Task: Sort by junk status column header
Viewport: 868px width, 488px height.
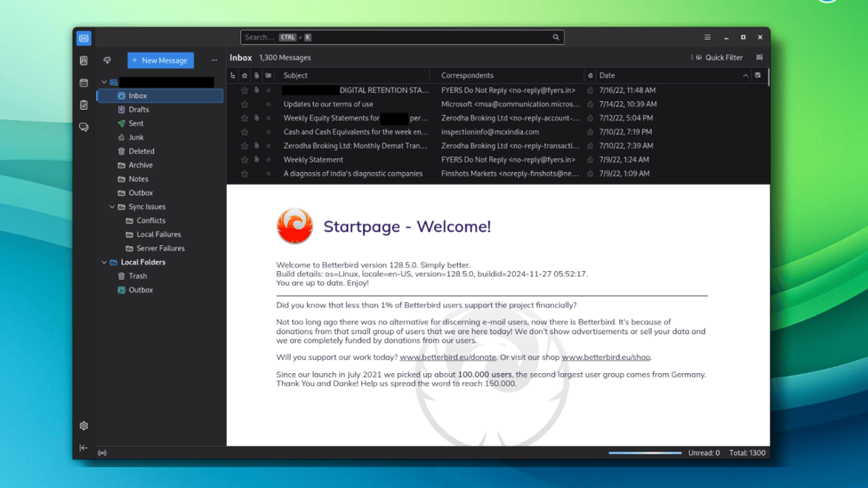Action: coord(590,75)
